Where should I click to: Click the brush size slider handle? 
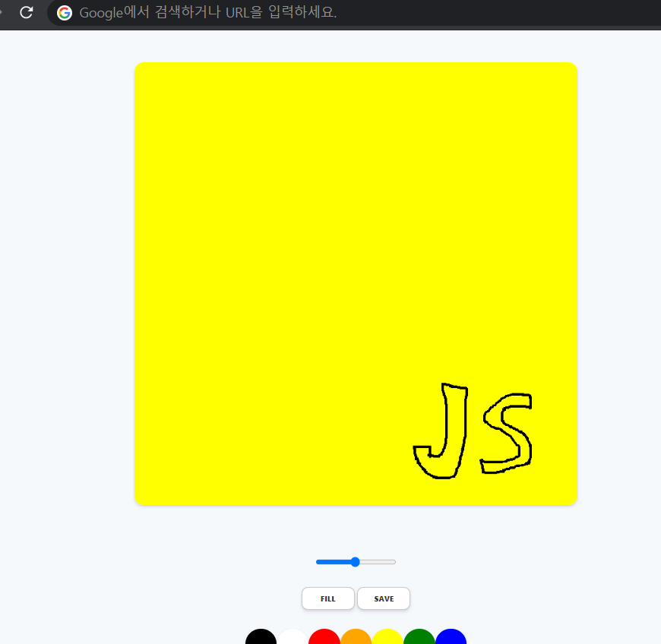tap(356, 562)
